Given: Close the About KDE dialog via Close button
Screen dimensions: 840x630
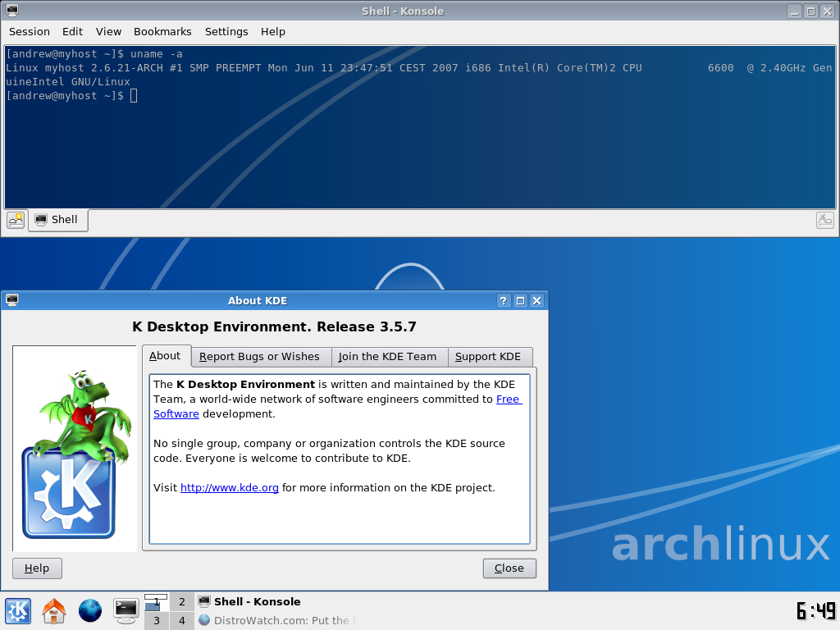Looking at the screenshot, I should (509, 568).
